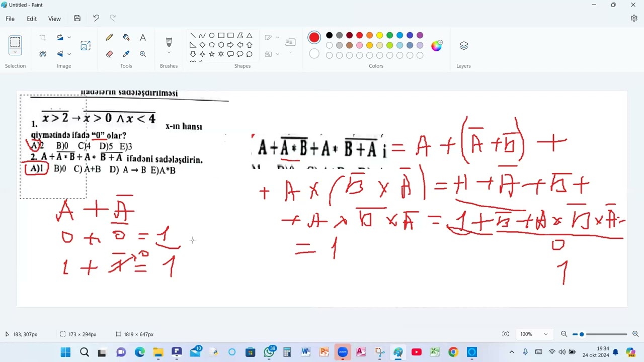Pick the green color swatch
644x362 pixels.
coord(389,35)
